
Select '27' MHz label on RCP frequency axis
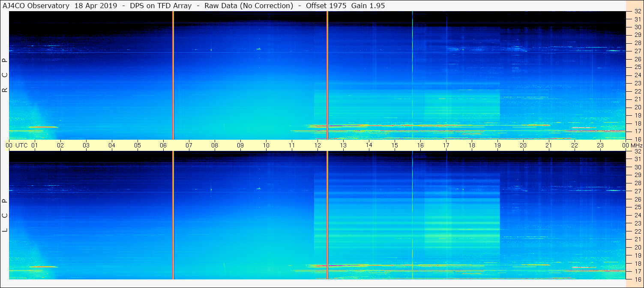click(x=638, y=51)
